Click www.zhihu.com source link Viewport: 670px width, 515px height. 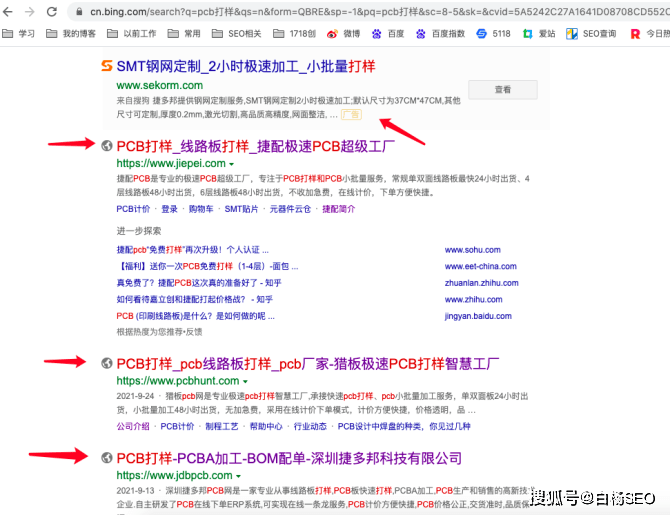pos(473,299)
